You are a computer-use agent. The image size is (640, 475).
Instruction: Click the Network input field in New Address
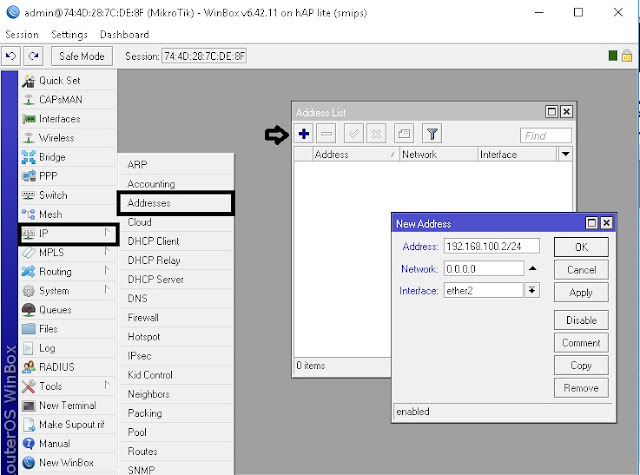coord(484,269)
